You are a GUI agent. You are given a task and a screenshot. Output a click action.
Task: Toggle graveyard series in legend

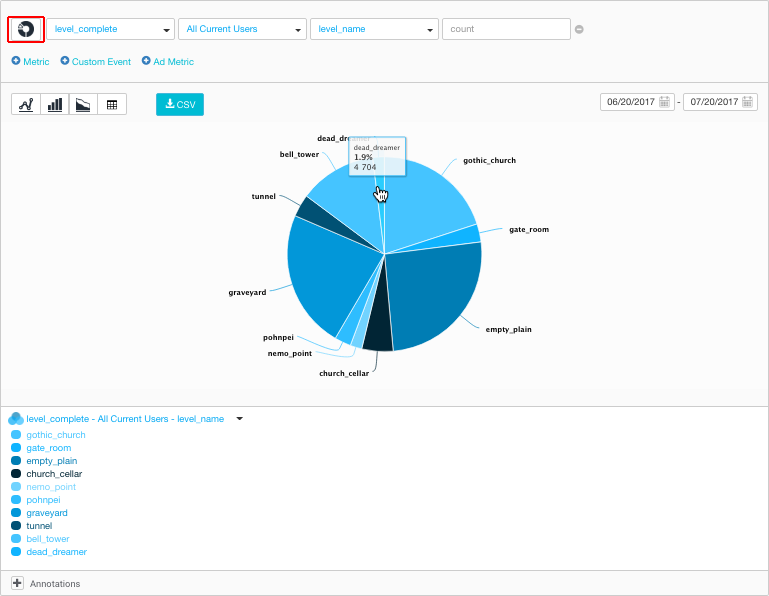tap(47, 513)
